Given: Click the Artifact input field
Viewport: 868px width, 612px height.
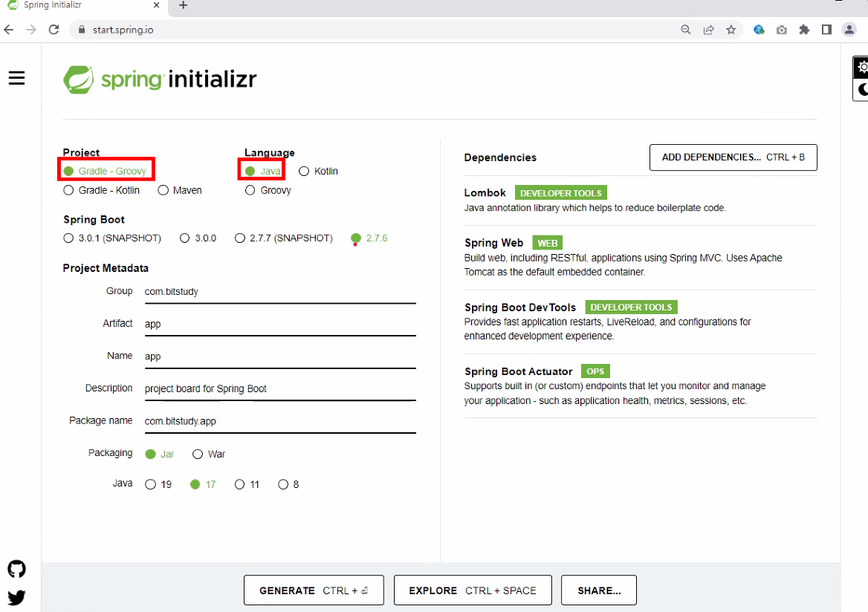Looking at the screenshot, I should (x=280, y=325).
